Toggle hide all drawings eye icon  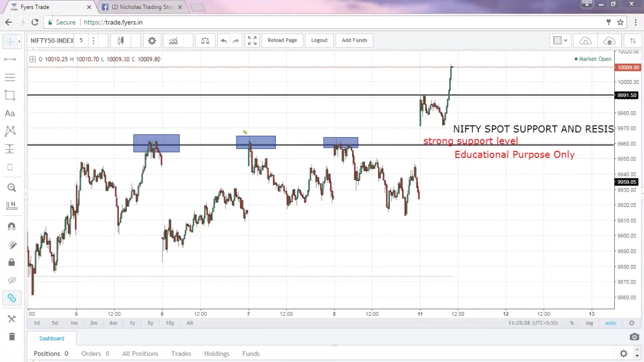[x=12, y=281]
